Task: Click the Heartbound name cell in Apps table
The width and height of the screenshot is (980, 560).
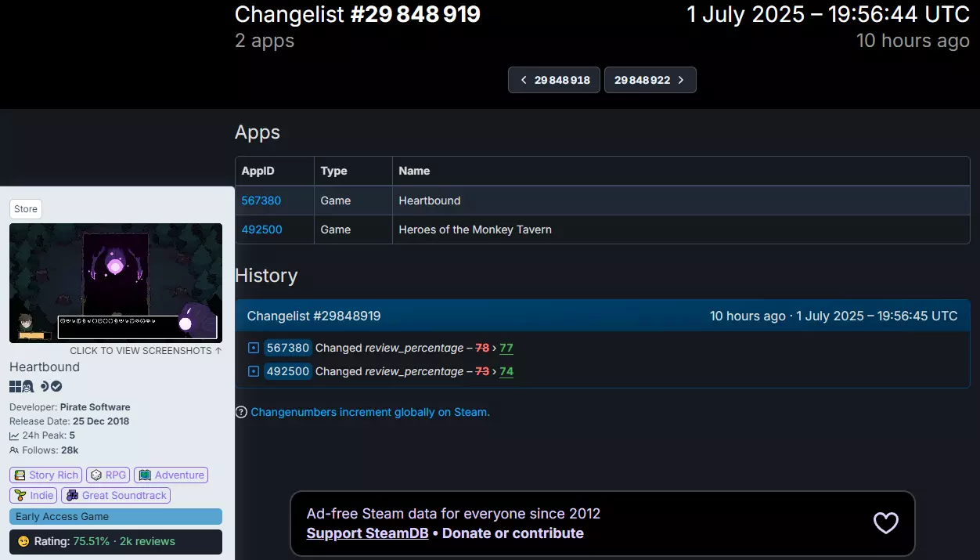Action: [681, 201]
